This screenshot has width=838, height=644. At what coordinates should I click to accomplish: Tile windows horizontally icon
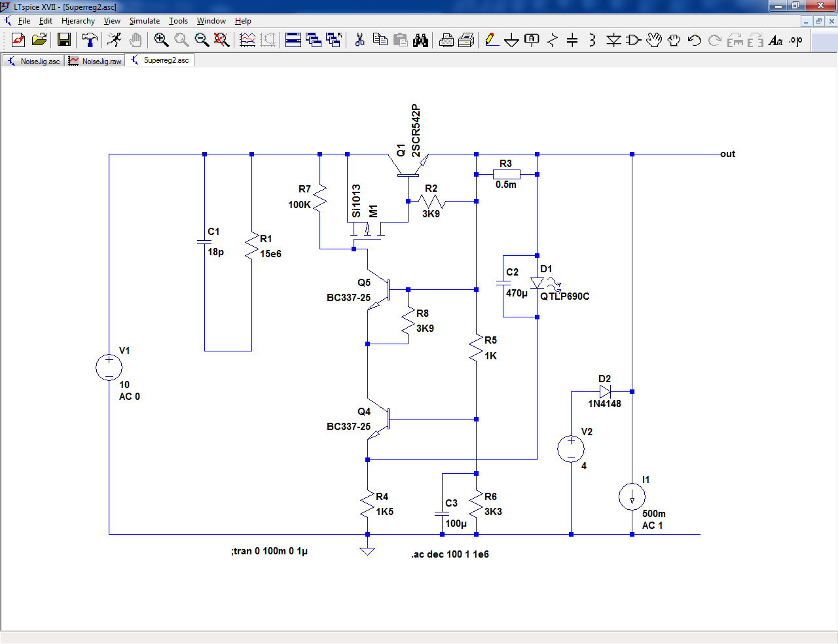pyautogui.click(x=293, y=41)
